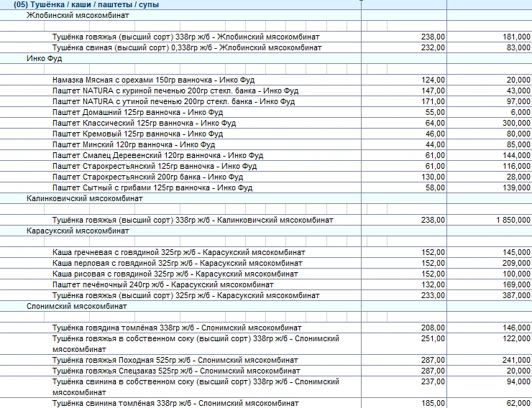532x408 pixels.
Task: Click the Слонимский мясокомбинат group header
Action: coord(76,306)
